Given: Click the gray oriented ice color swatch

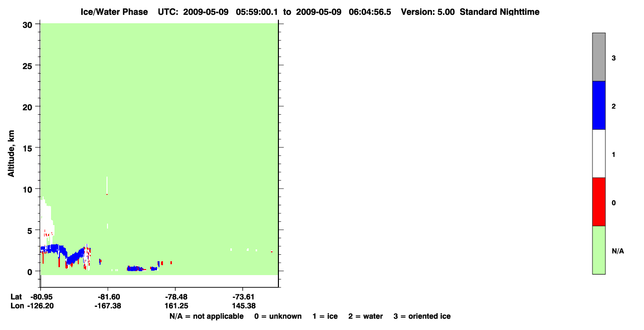Looking at the screenshot, I should point(598,57).
